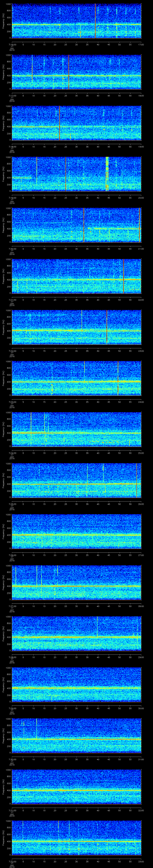This screenshot has width=153, height=868.
Task: Select the 7:18:00 start time label
Action: point(12,147)
